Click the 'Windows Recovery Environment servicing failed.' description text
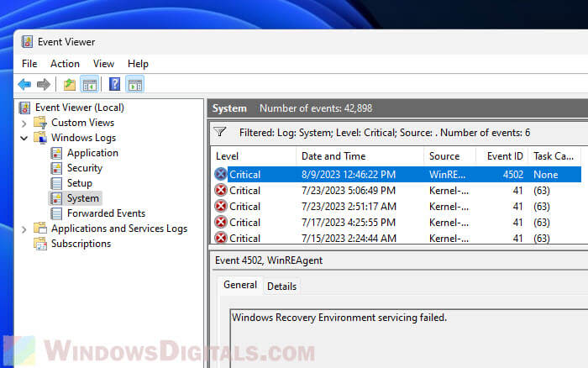The image size is (588, 368). pos(339,318)
